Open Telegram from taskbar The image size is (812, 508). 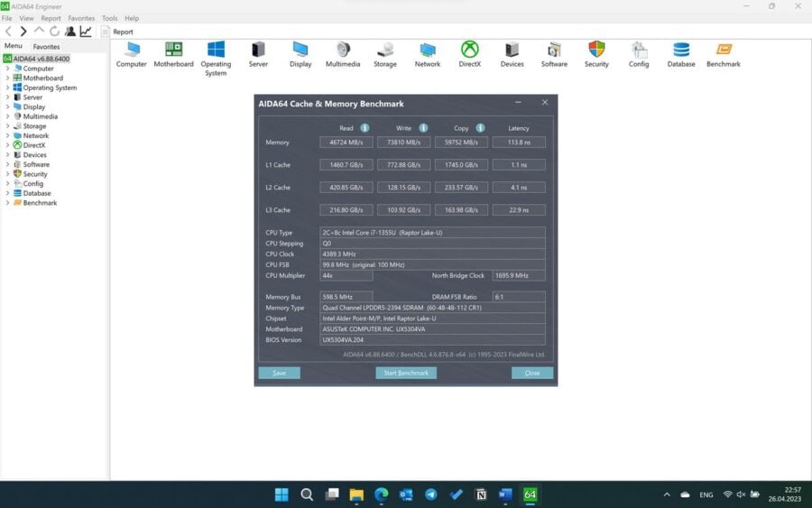(431, 494)
